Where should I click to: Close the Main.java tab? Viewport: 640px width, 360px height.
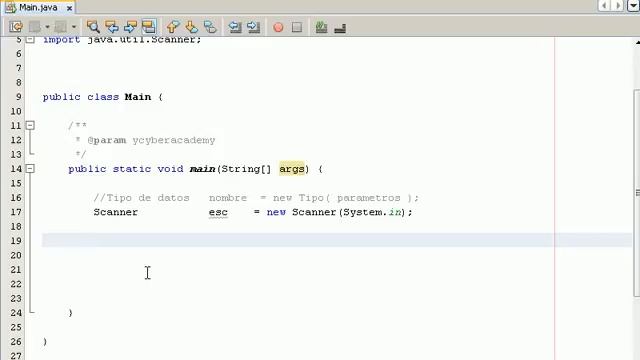coord(69,8)
